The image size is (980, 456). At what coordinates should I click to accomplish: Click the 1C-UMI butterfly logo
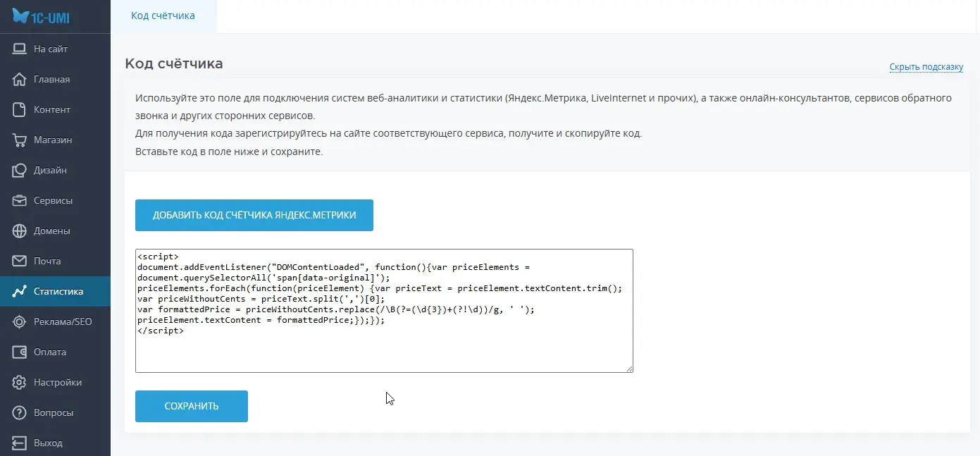[41, 16]
